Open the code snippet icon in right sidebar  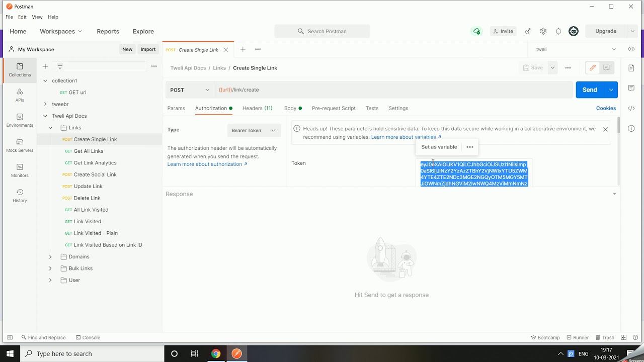point(631,108)
